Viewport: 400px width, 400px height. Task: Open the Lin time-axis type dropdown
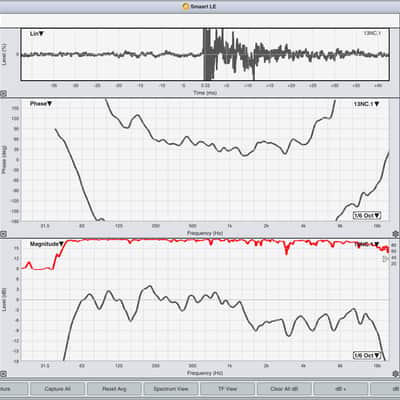tap(37, 34)
